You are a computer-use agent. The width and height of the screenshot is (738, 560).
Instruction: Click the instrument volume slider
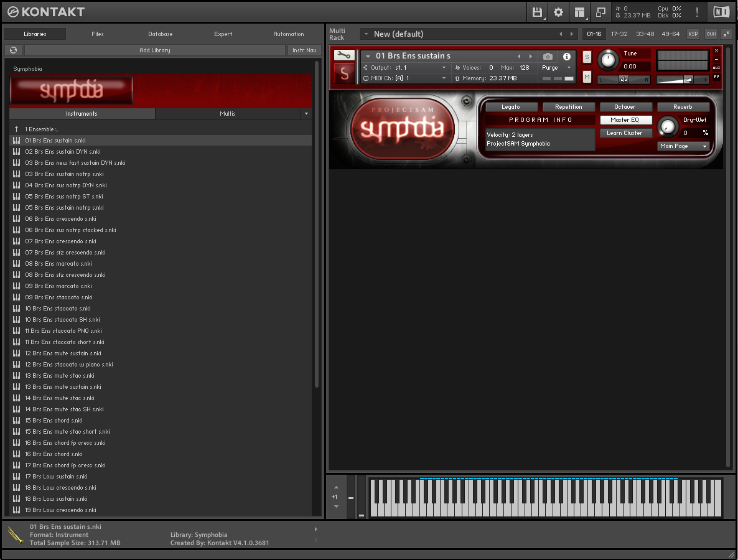coord(683,80)
